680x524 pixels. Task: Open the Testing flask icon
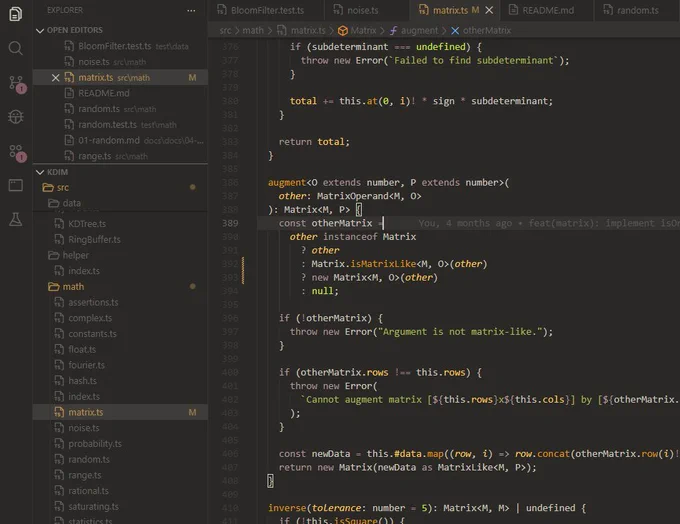click(16, 219)
